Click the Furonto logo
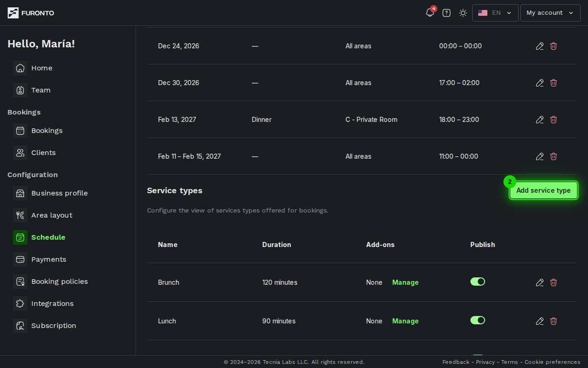The height and width of the screenshot is (368, 588). 31,13
